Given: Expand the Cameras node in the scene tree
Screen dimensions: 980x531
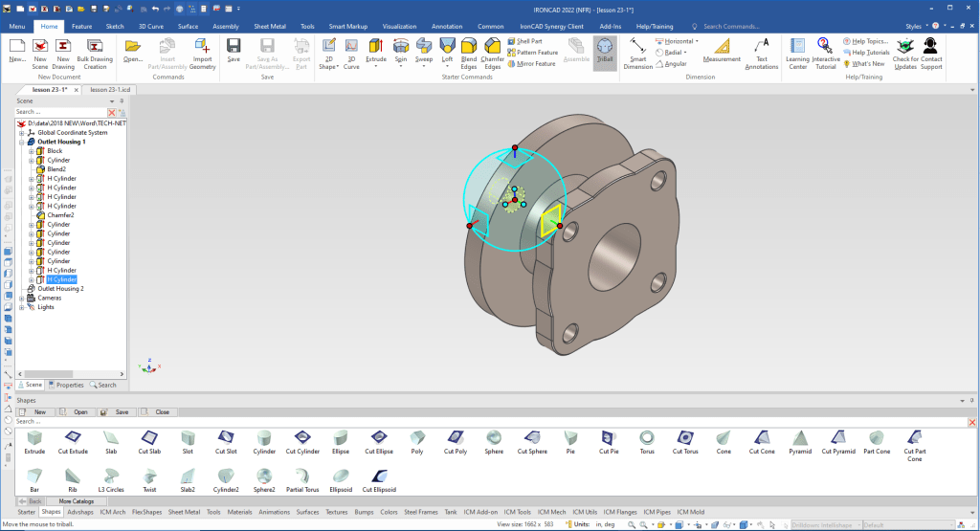Looking at the screenshot, I should pos(22,298).
